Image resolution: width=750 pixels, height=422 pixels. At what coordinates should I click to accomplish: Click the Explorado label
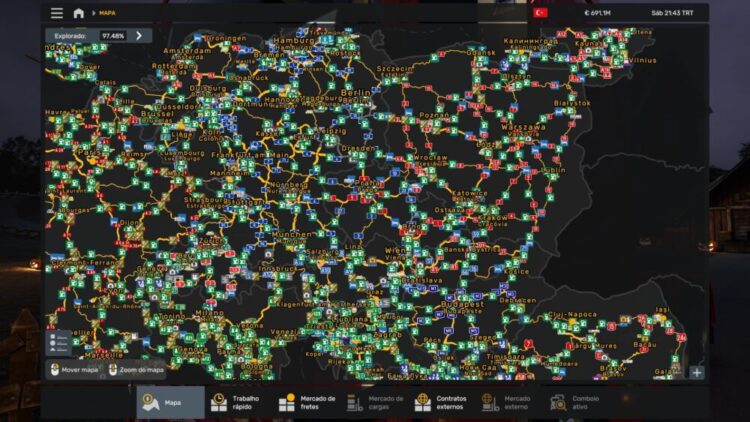click(70, 36)
